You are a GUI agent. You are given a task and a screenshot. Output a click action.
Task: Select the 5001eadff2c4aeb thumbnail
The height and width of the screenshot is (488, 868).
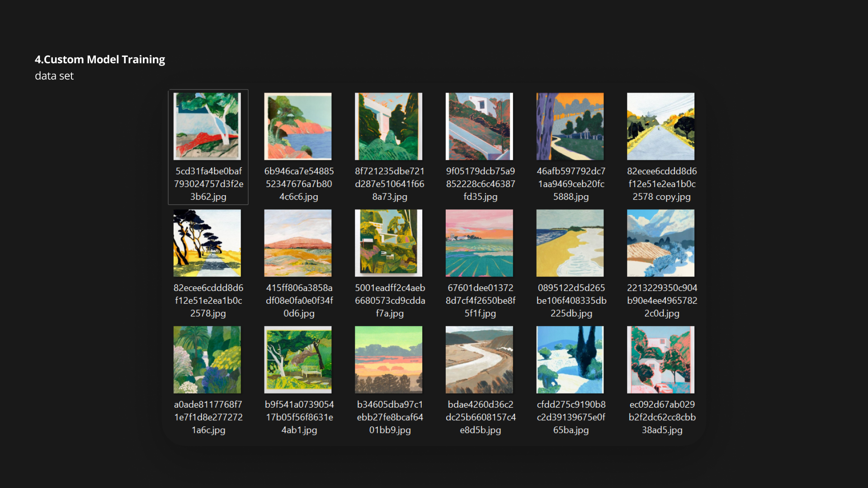[389, 243]
